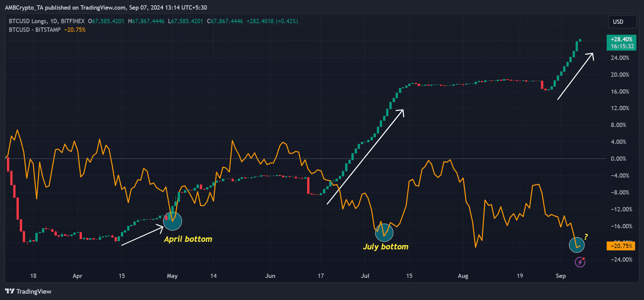Select the +28.40% price label
This screenshot has height=300, width=644.
point(622,39)
